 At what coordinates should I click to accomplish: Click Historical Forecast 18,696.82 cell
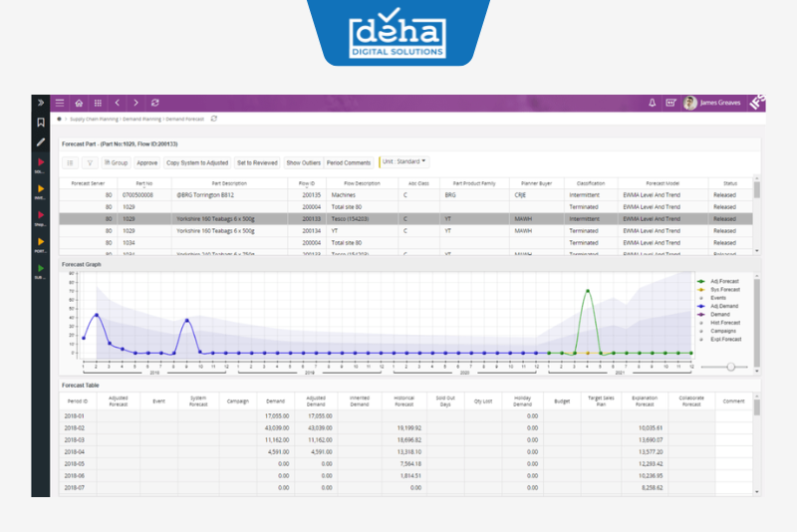point(409,440)
